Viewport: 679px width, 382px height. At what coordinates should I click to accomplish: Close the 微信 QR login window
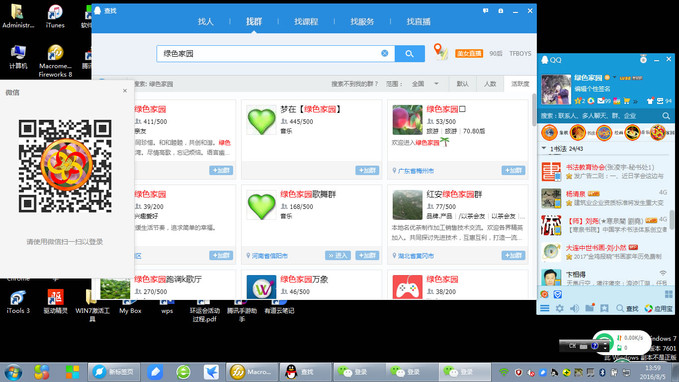coord(125,91)
